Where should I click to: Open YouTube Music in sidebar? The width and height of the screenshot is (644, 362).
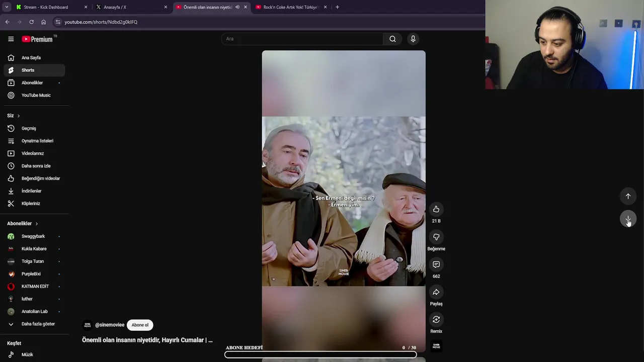(x=34, y=96)
